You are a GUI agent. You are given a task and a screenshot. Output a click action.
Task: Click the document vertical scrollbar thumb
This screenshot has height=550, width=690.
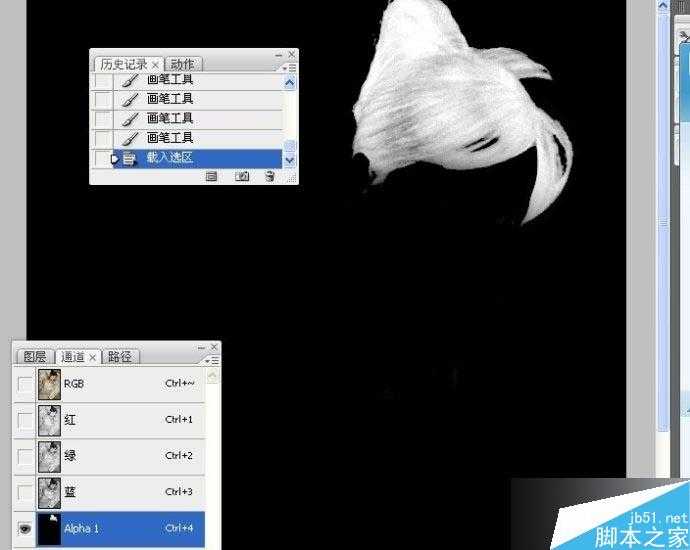(664, 220)
